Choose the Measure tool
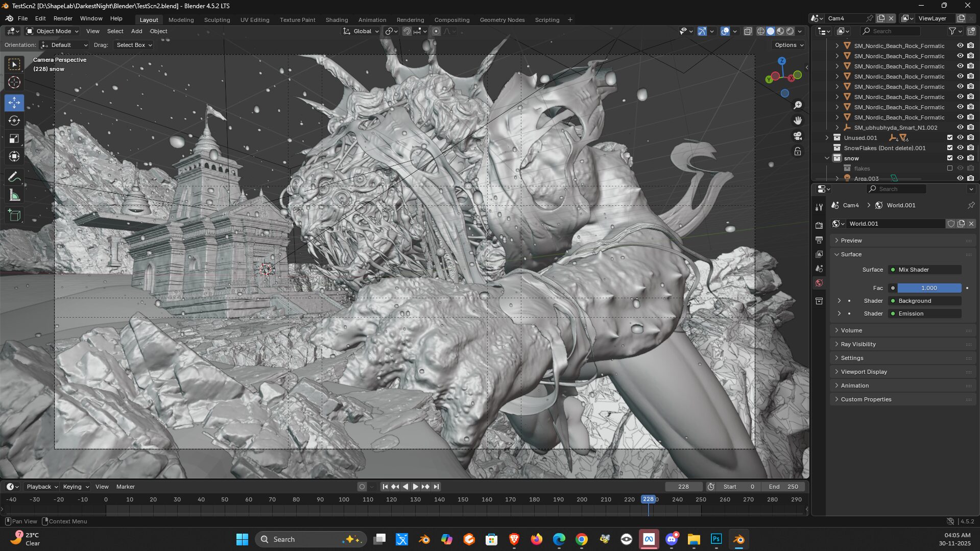The image size is (980, 551). (x=14, y=196)
